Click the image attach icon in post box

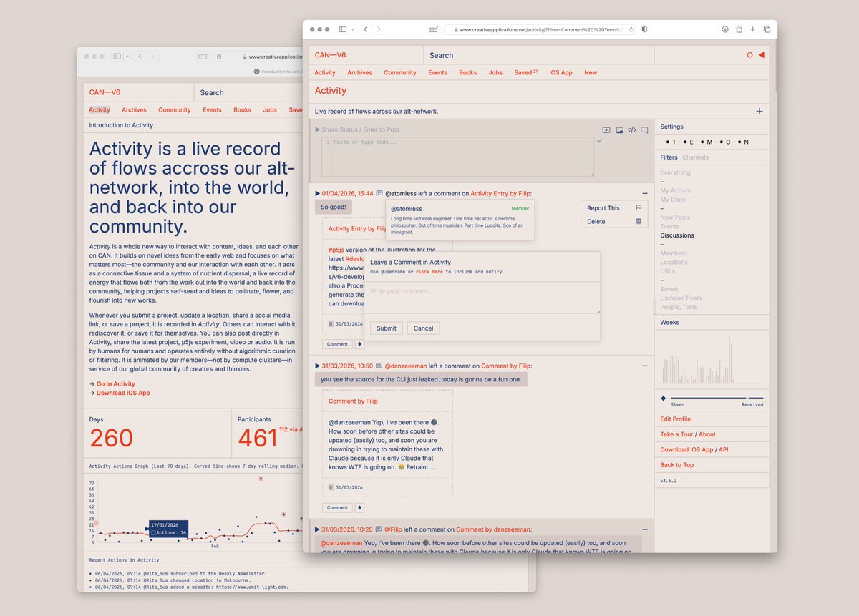pyautogui.click(x=619, y=130)
